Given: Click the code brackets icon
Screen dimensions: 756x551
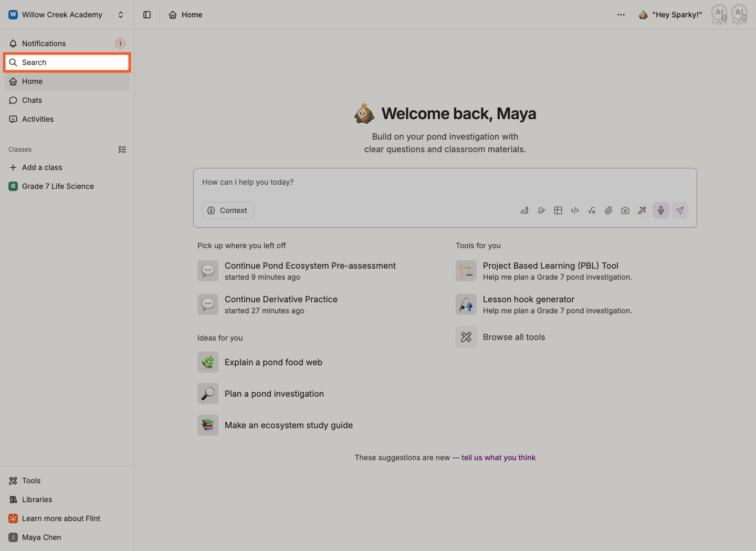Looking at the screenshot, I should (x=575, y=210).
